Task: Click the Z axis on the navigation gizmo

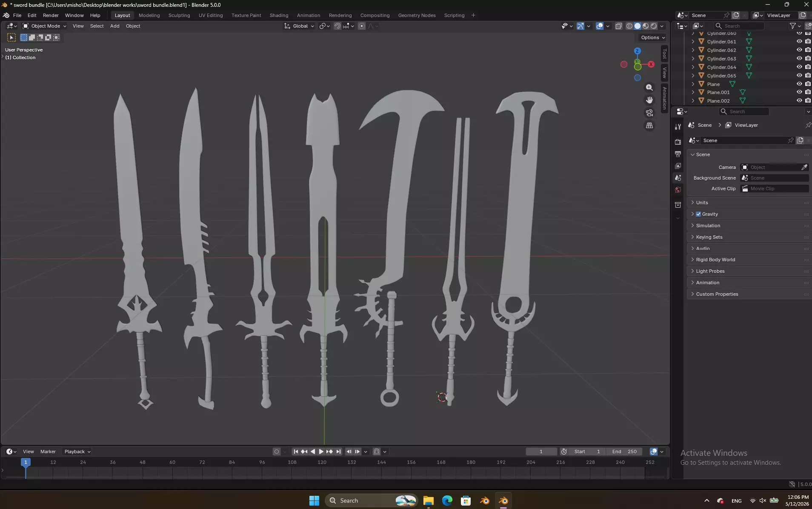Action: coord(637,51)
